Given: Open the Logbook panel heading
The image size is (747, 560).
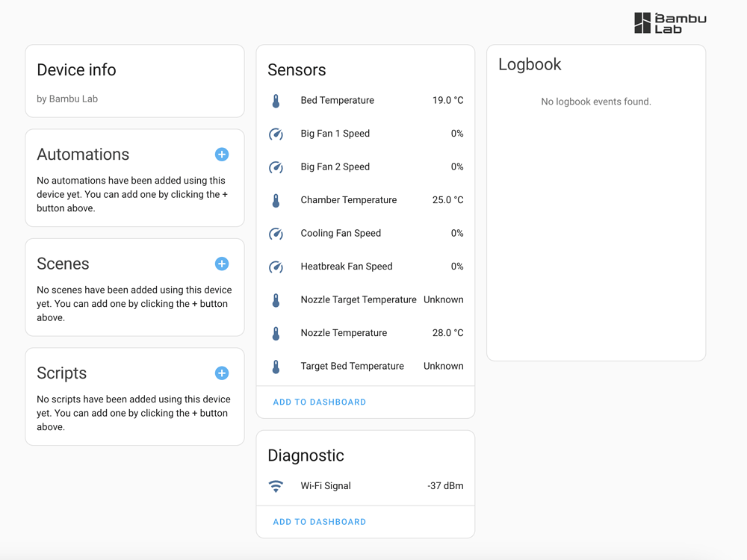Looking at the screenshot, I should click(530, 65).
